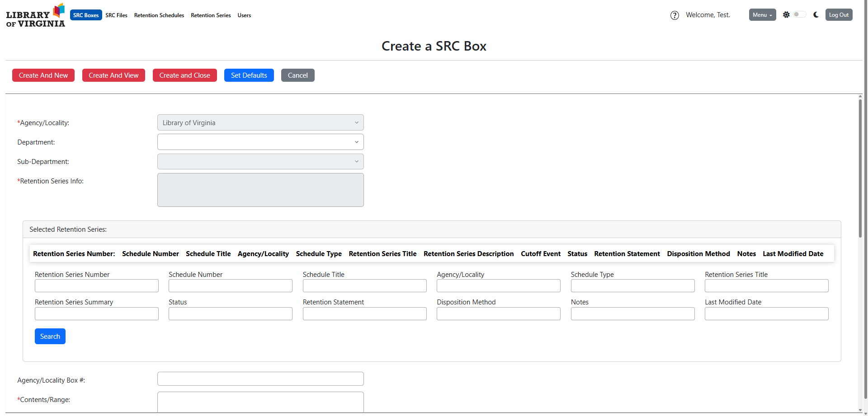
Task: Cancel the SRC box creation
Action: (297, 75)
